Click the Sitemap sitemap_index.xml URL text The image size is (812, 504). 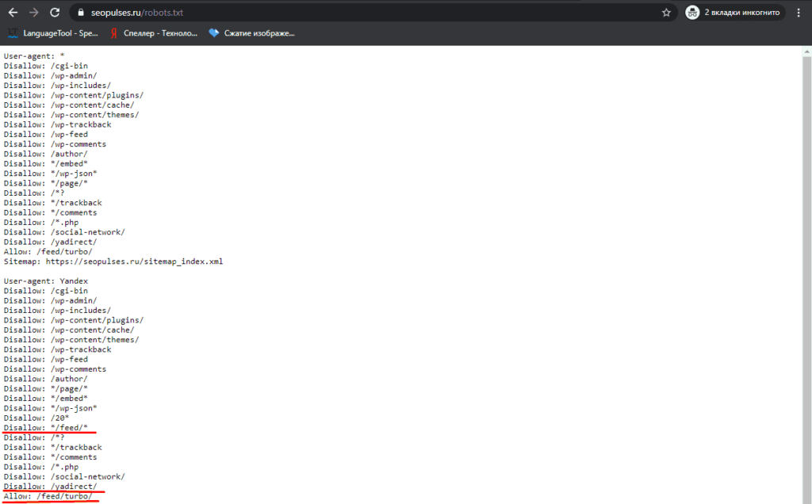coord(134,262)
